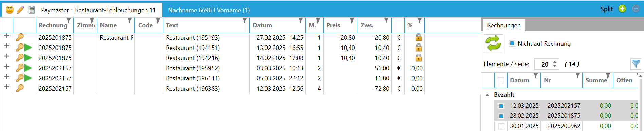Expand the row for Restaurant (195952)
The image size is (644, 131).
click(6, 67)
